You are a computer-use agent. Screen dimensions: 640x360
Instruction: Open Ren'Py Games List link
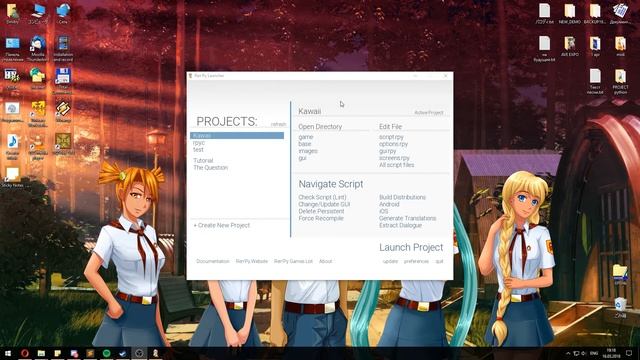click(293, 261)
